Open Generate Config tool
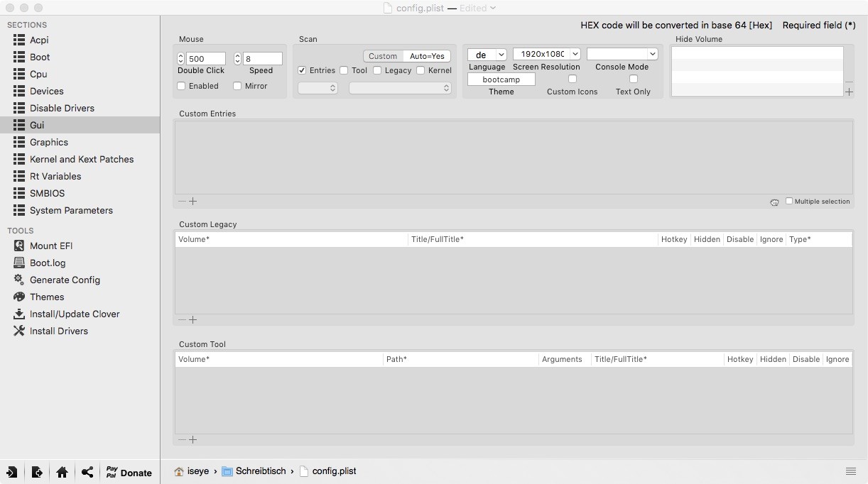 tap(80, 280)
